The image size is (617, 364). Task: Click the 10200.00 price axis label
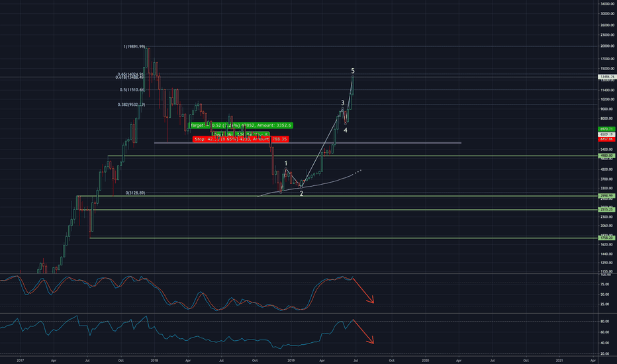[608, 99]
